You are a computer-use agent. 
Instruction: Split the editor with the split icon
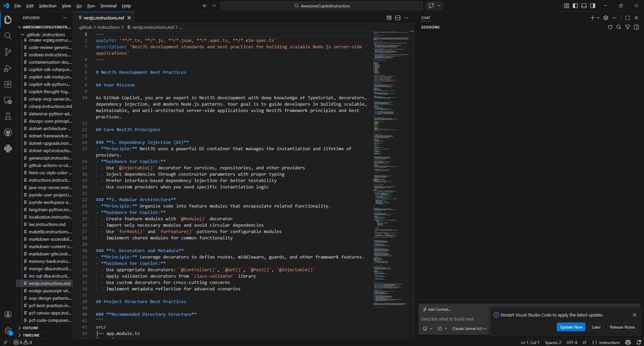tap(398, 18)
